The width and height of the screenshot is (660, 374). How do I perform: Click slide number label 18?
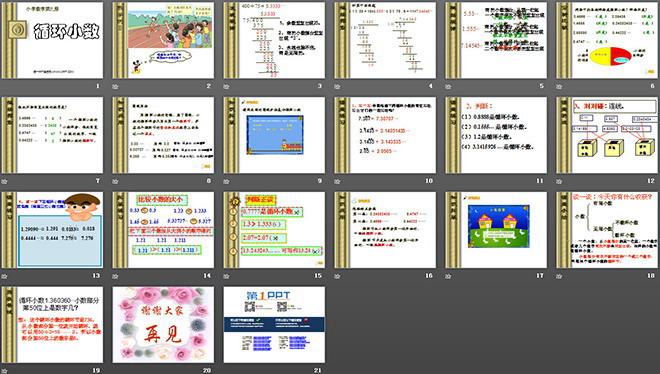pos(651,276)
